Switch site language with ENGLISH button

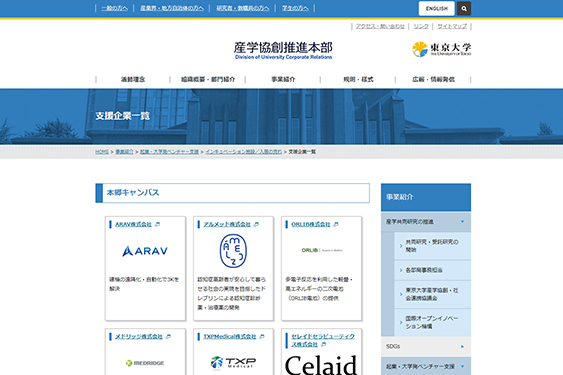click(437, 8)
